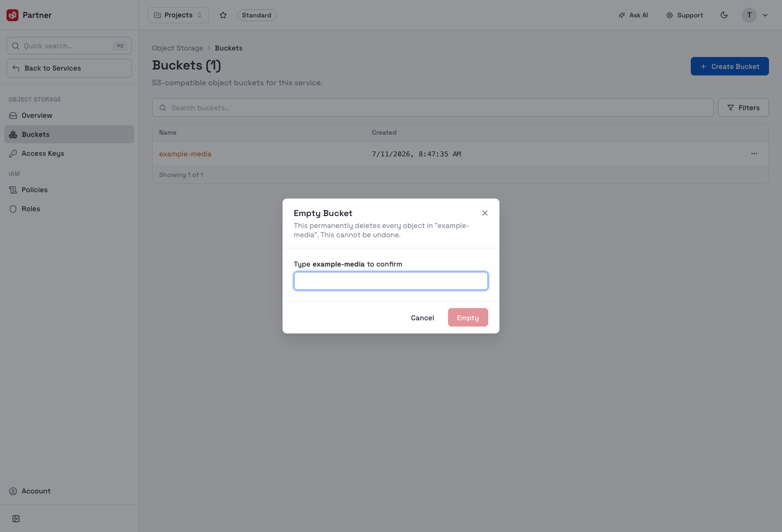Screen dimensions: 782x532
Task: Open the Support link
Action: pos(685,15)
